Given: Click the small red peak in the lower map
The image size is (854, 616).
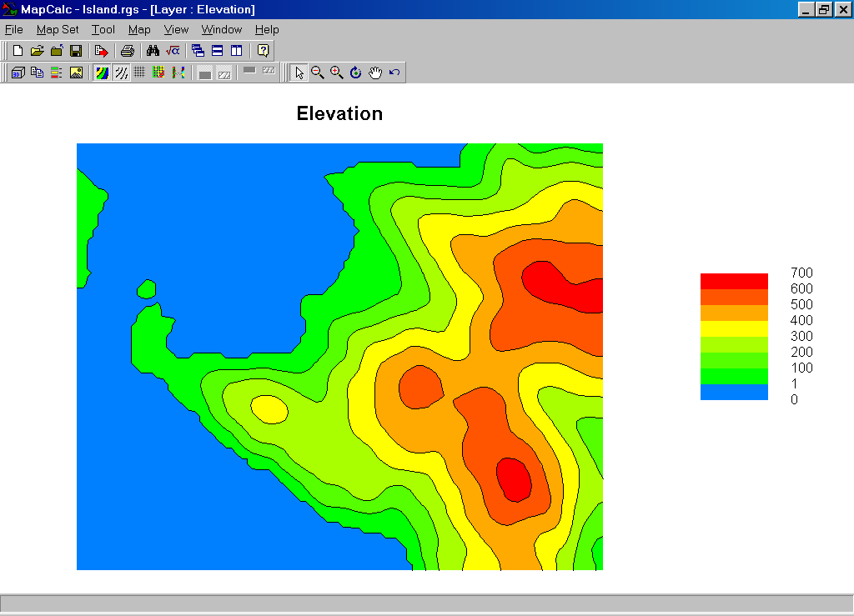Looking at the screenshot, I should 514,479.
